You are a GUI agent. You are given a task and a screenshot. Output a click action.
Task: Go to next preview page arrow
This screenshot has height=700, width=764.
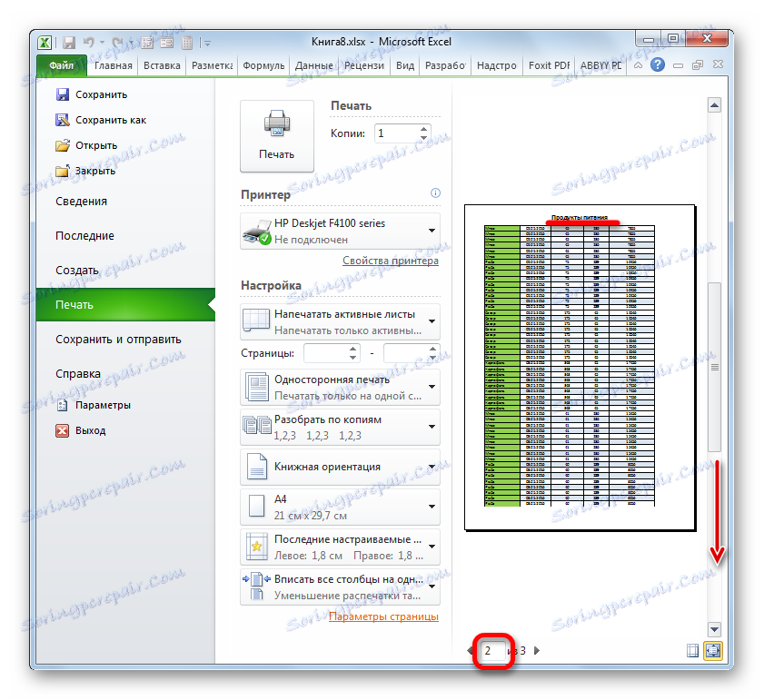[537, 650]
